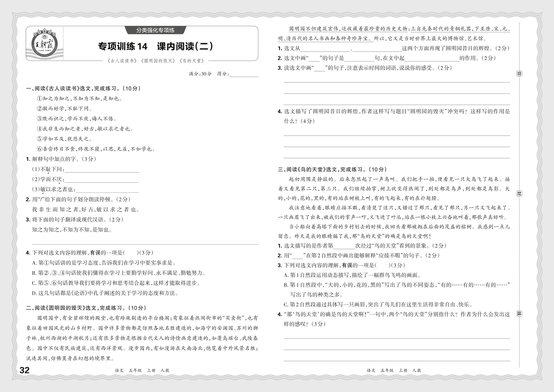Click the answer parentheses in 鸟的天堂 question 3
The width and height of the screenshot is (554, 392).
tap(383, 265)
